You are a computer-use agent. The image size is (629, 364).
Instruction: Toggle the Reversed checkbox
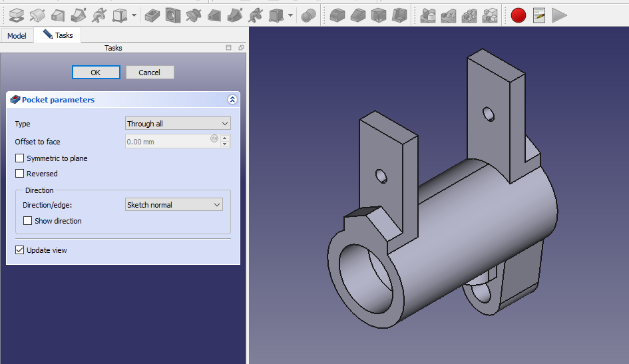pos(20,174)
